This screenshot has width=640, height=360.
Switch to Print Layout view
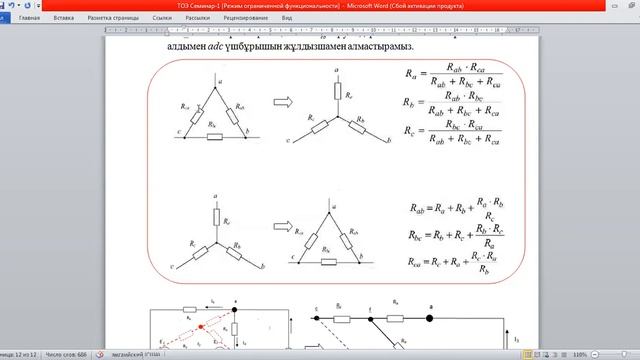click(x=527, y=355)
